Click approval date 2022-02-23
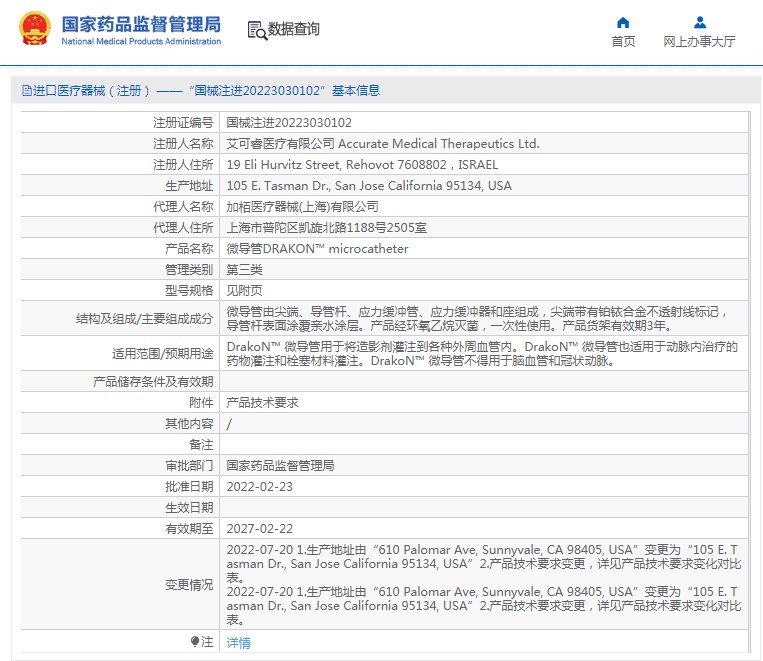Viewport: 763px width, 661px height. pyautogui.click(x=259, y=487)
